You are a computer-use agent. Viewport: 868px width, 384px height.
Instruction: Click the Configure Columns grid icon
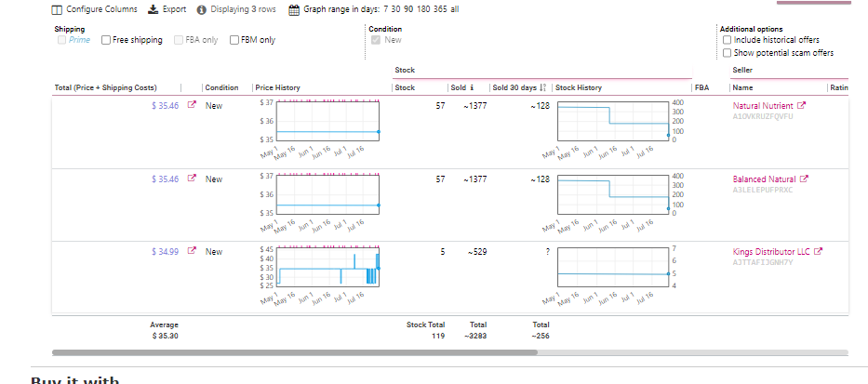[x=57, y=10]
